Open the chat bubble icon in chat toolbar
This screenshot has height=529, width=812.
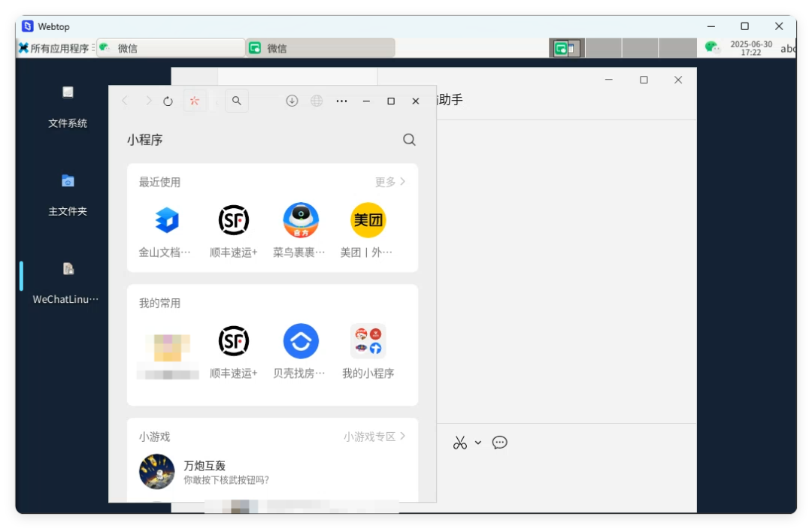(x=500, y=443)
